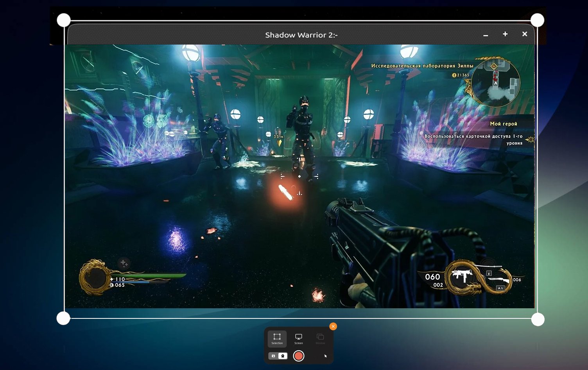This screenshot has height=370, width=588.
Task: Click the top-right selection resize handle
Action: coord(537,20)
